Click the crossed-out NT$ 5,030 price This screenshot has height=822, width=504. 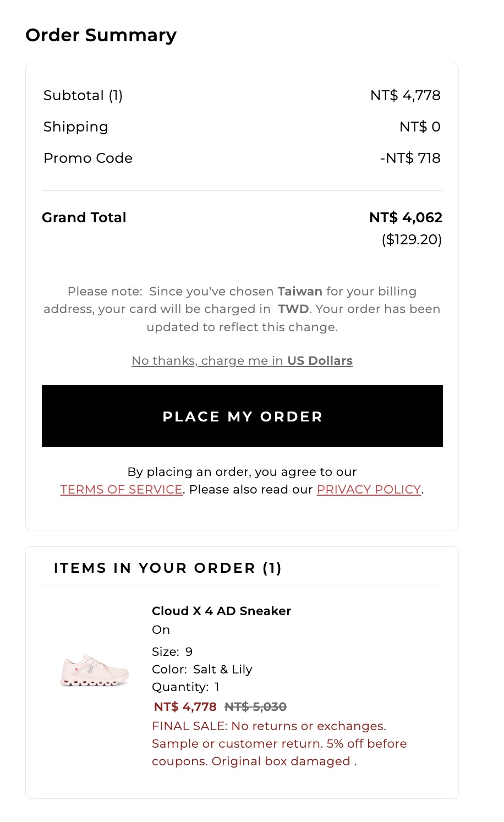click(x=256, y=706)
